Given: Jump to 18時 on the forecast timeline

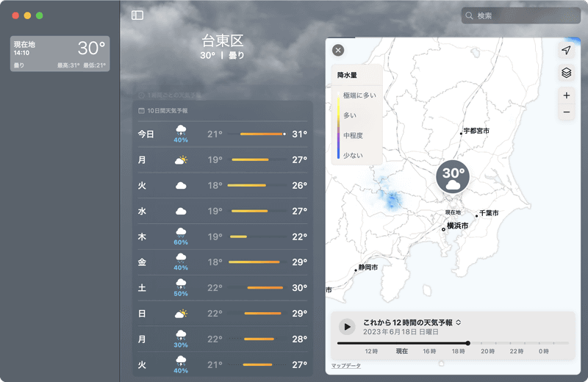Looking at the screenshot, I should (458, 351).
